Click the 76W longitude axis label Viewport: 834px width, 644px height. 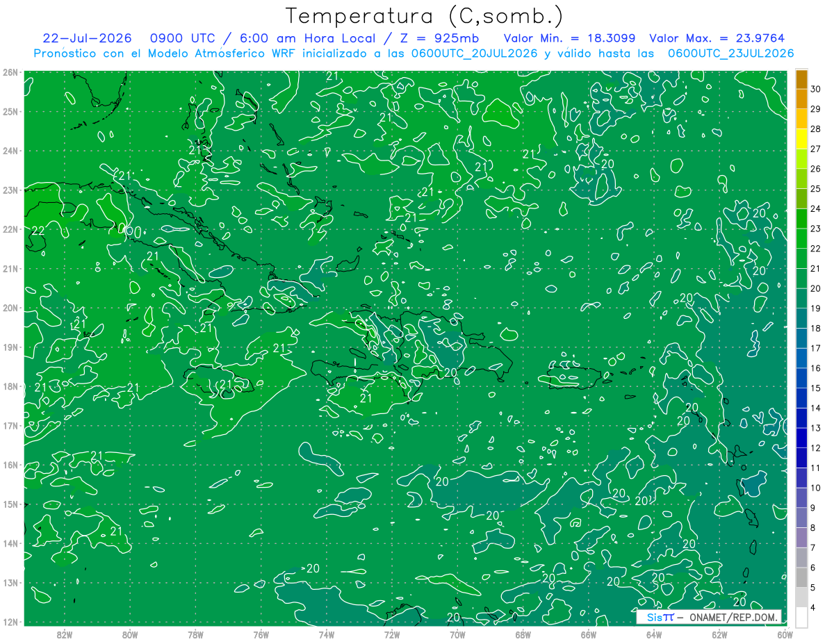[x=261, y=635]
